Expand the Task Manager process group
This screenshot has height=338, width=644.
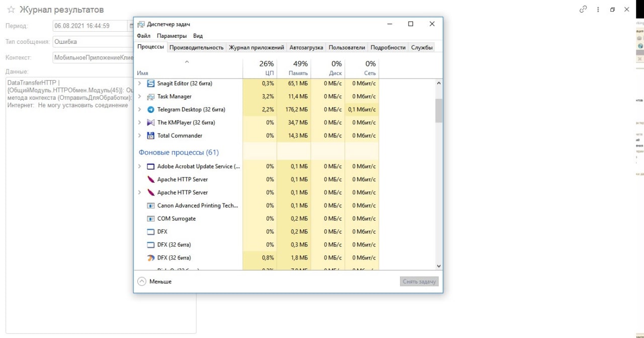tap(139, 96)
